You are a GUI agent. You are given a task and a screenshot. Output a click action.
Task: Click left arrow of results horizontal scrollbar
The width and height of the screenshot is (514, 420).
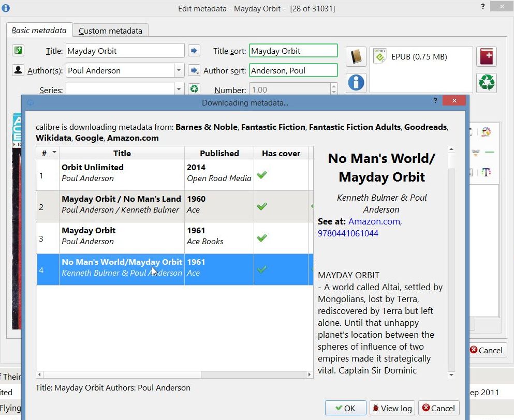(40, 374)
